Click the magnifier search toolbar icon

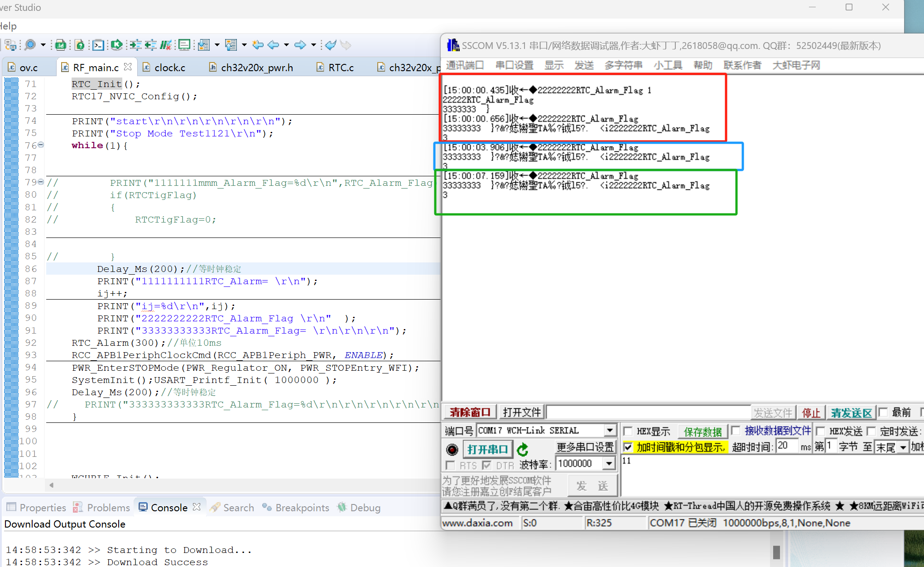pyautogui.click(x=30, y=45)
